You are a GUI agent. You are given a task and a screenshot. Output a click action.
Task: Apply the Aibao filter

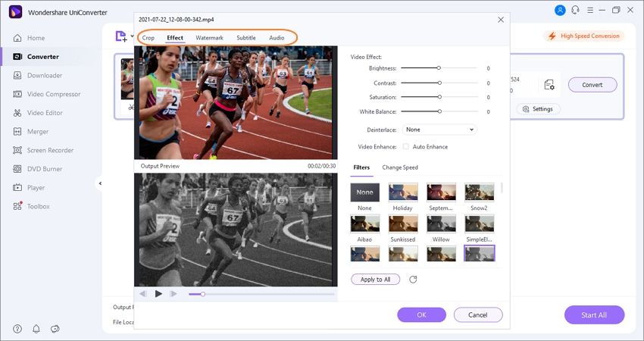point(364,224)
